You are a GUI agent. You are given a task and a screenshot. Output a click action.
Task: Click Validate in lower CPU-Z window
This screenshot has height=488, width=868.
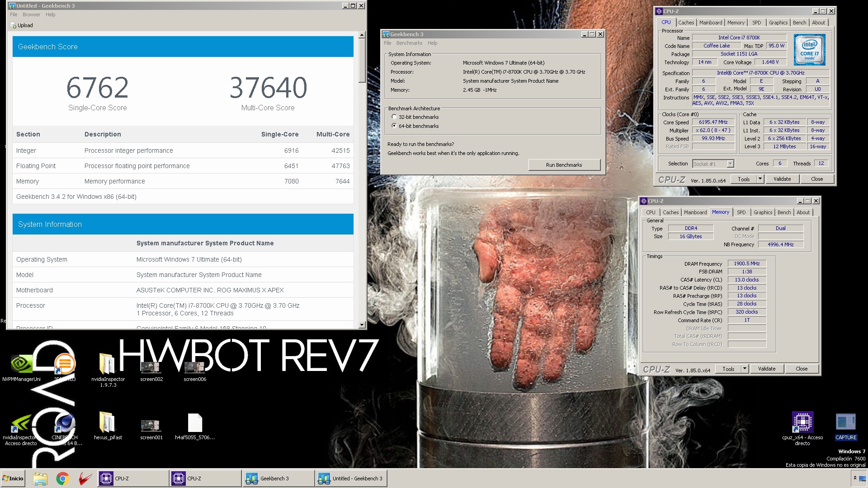(x=767, y=369)
